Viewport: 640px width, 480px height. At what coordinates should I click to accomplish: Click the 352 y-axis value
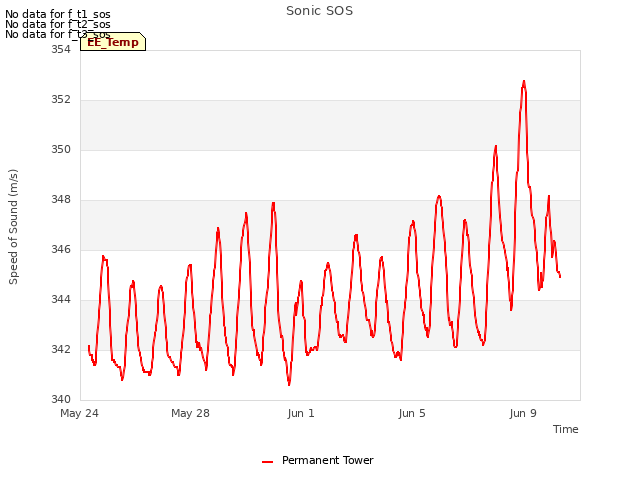(x=61, y=100)
